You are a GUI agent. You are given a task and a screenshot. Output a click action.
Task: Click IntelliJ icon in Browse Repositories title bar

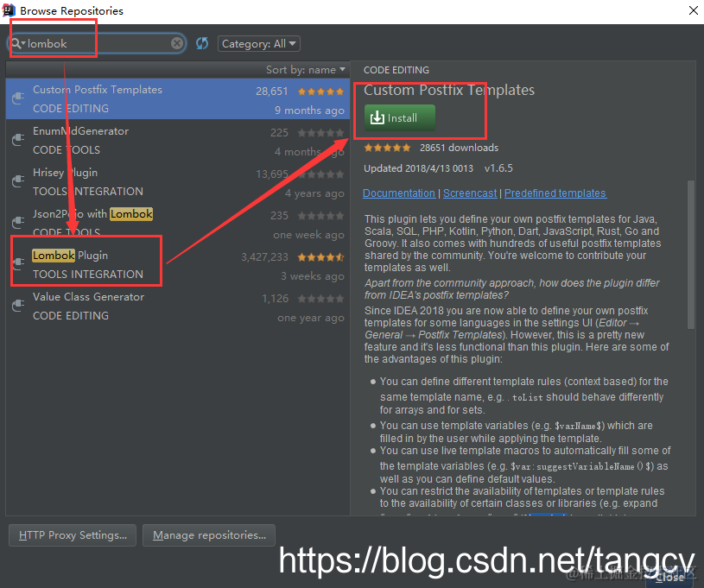tap(9, 9)
